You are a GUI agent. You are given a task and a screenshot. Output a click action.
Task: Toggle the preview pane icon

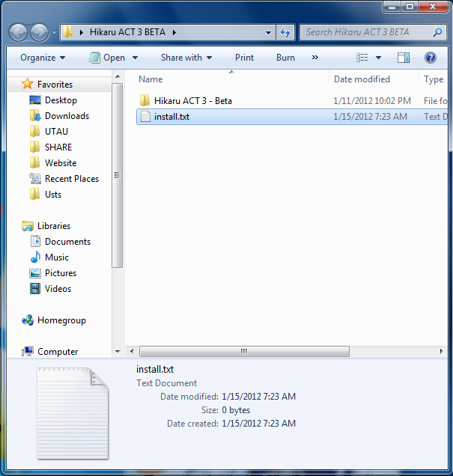click(x=404, y=58)
